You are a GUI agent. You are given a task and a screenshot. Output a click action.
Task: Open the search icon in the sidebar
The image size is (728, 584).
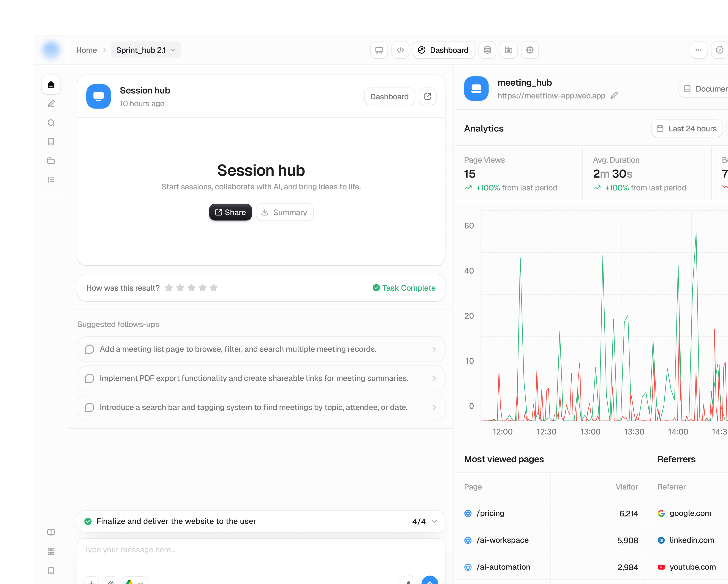point(51,123)
